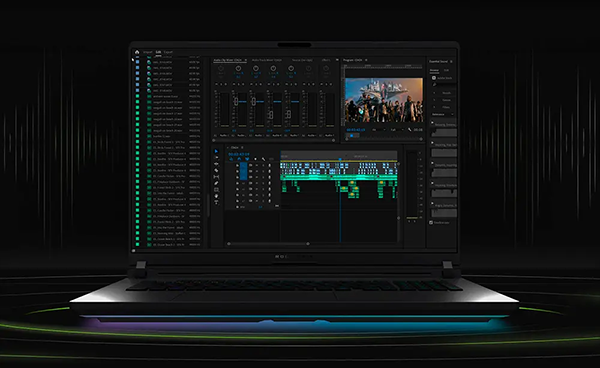This screenshot has width=600, height=368.
Task: Open the Effects panel tab
Action: [326, 60]
